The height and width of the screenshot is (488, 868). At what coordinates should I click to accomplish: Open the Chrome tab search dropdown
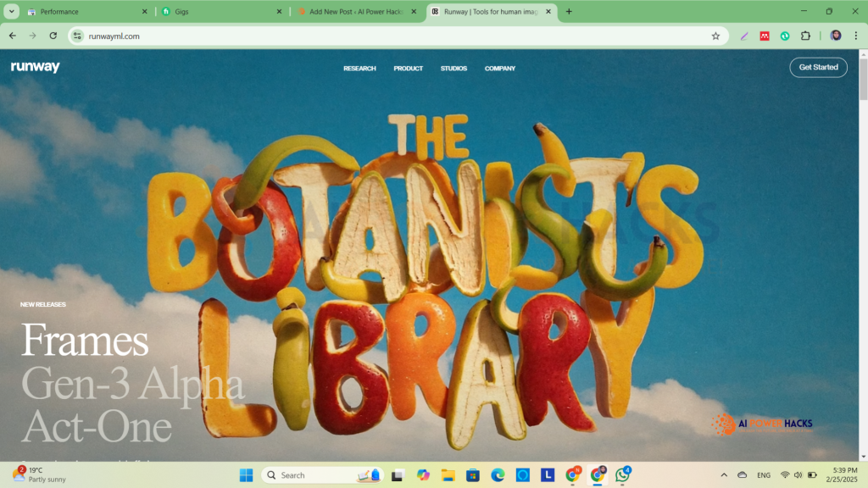pyautogui.click(x=12, y=12)
